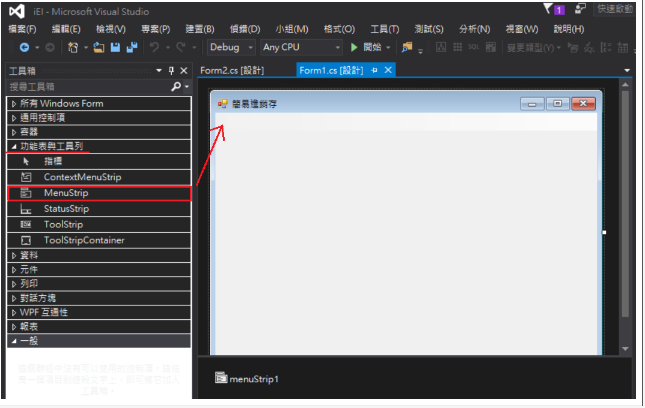Pin the Form1.cs design tab

[x=374, y=70]
